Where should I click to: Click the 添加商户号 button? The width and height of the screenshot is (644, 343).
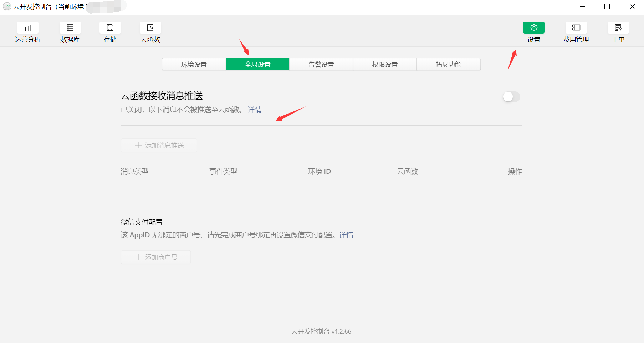156,257
